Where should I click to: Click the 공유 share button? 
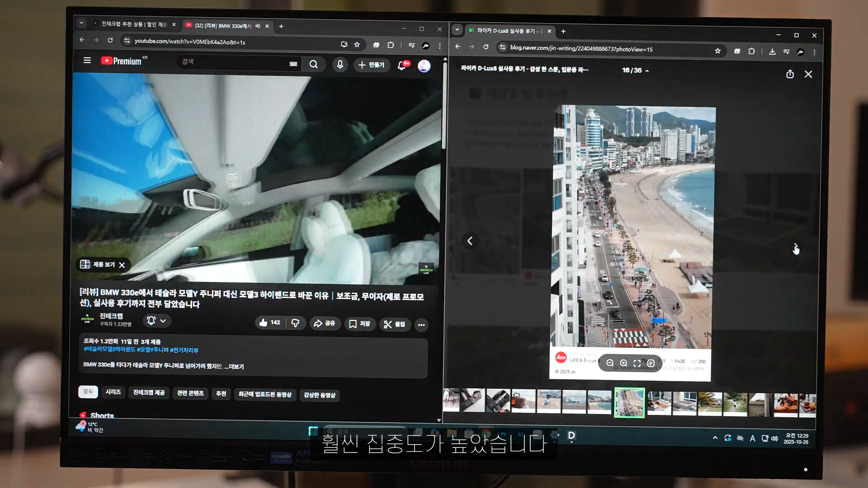(325, 323)
